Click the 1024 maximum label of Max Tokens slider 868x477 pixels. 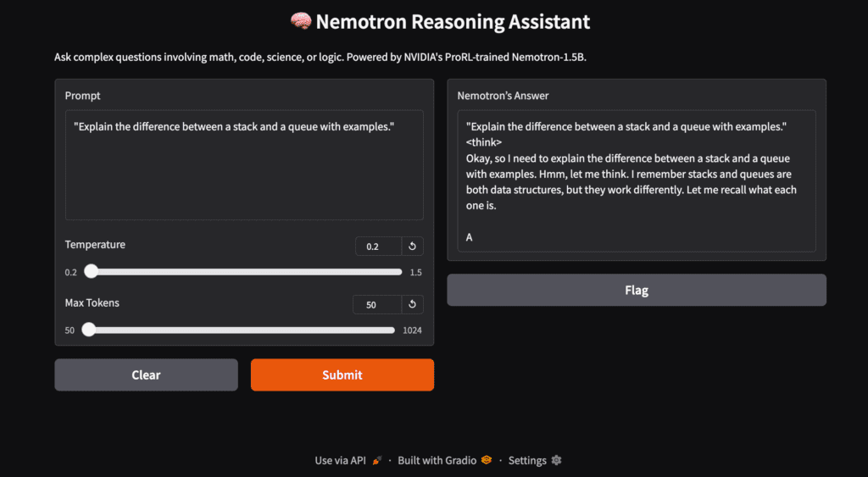(x=413, y=330)
